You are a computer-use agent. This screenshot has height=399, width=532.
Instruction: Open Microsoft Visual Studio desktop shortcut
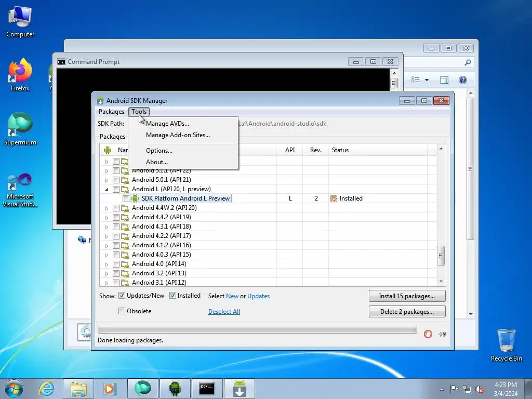pos(20,190)
